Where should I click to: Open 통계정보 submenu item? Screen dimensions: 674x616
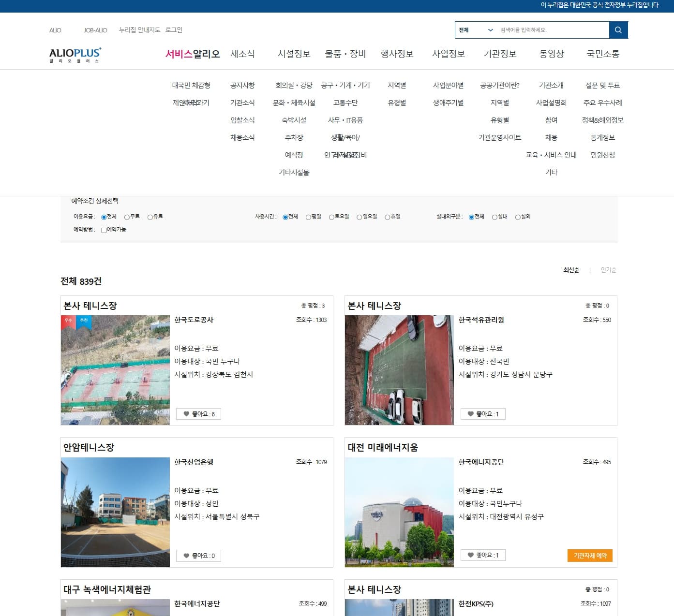point(603,137)
